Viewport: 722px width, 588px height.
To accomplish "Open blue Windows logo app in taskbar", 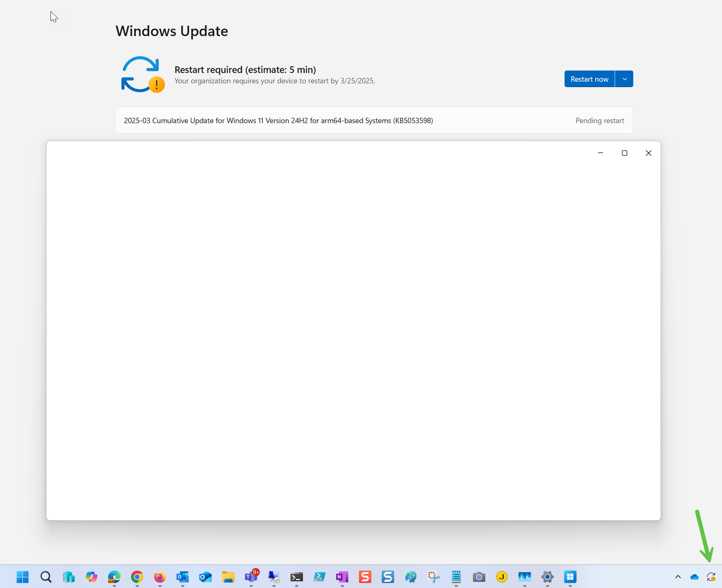I will [x=570, y=577].
